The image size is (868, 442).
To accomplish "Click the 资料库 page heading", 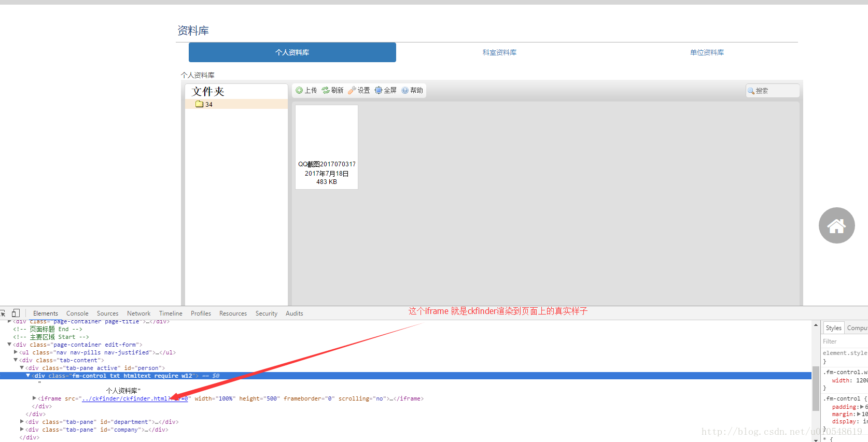I will [193, 31].
